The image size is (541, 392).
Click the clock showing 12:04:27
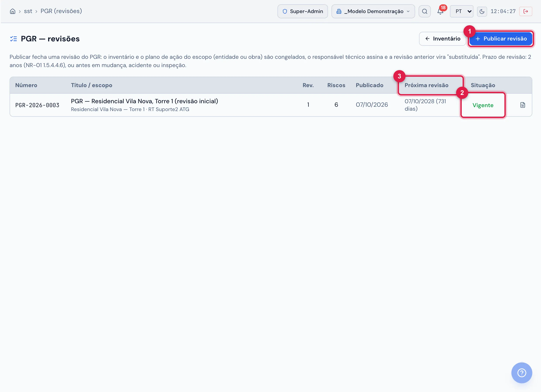tap(503, 11)
